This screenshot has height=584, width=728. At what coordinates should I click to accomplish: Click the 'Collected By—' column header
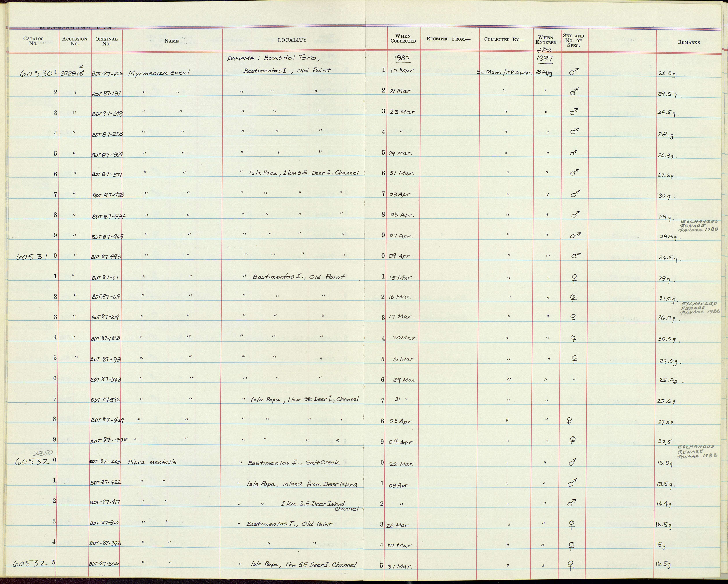click(x=504, y=39)
